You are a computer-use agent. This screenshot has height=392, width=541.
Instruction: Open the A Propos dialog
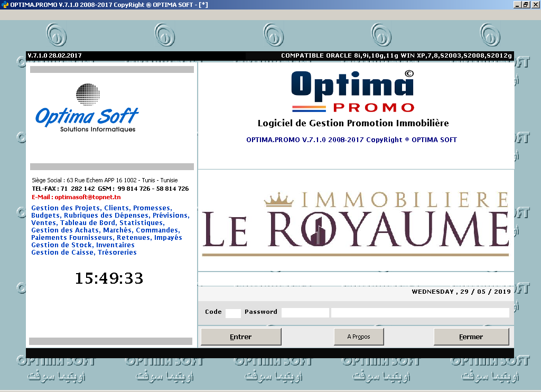(x=359, y=337)
